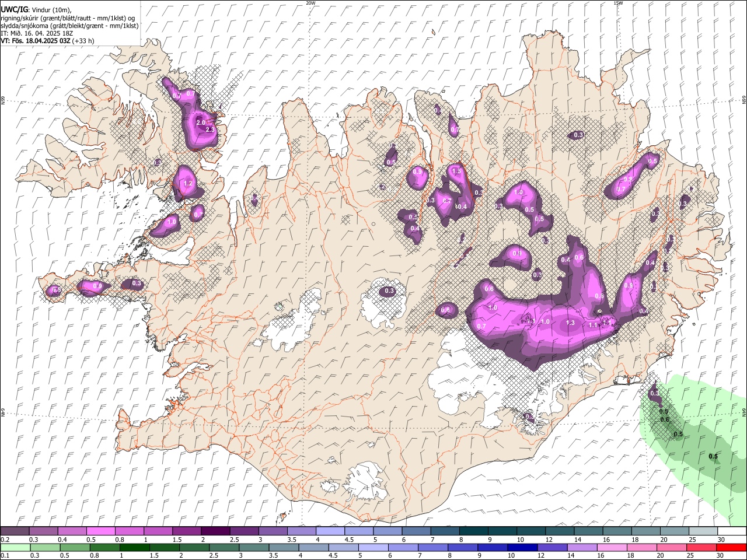
Task: Click the '1.3' value in the large snow area
Action: [x=570, y=323]
